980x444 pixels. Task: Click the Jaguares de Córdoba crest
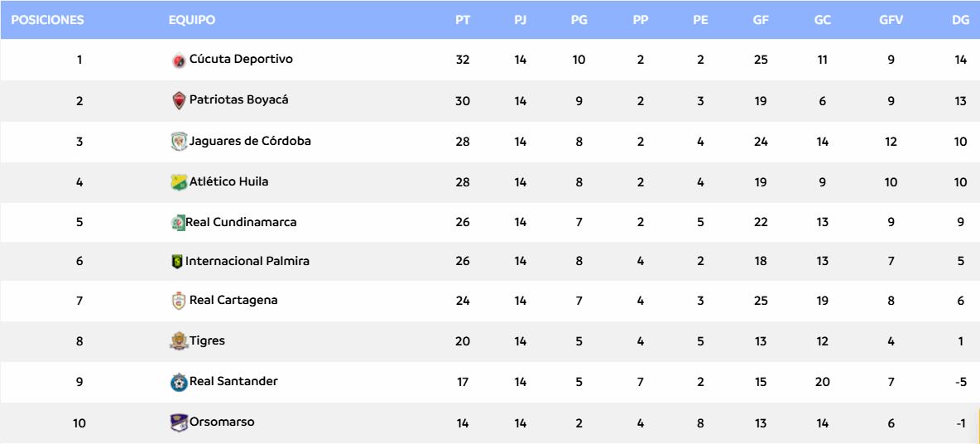tap(178, 142)
